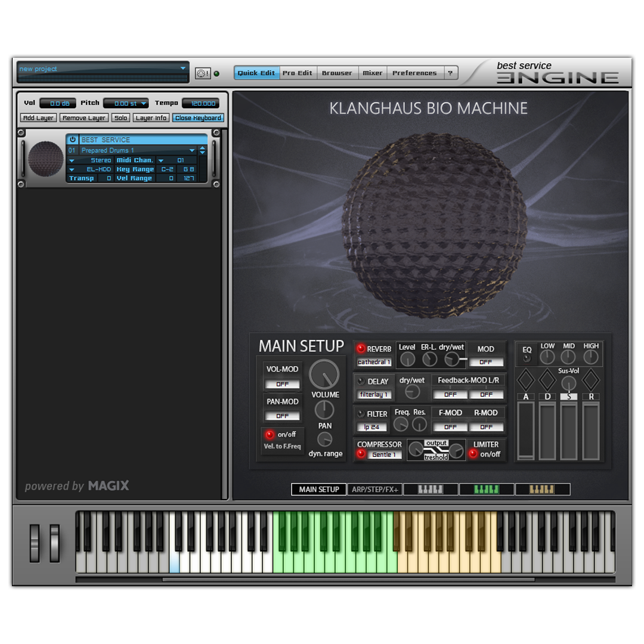
Task: Open the Pitch value dropdown arrow
Action: point(144,104)
